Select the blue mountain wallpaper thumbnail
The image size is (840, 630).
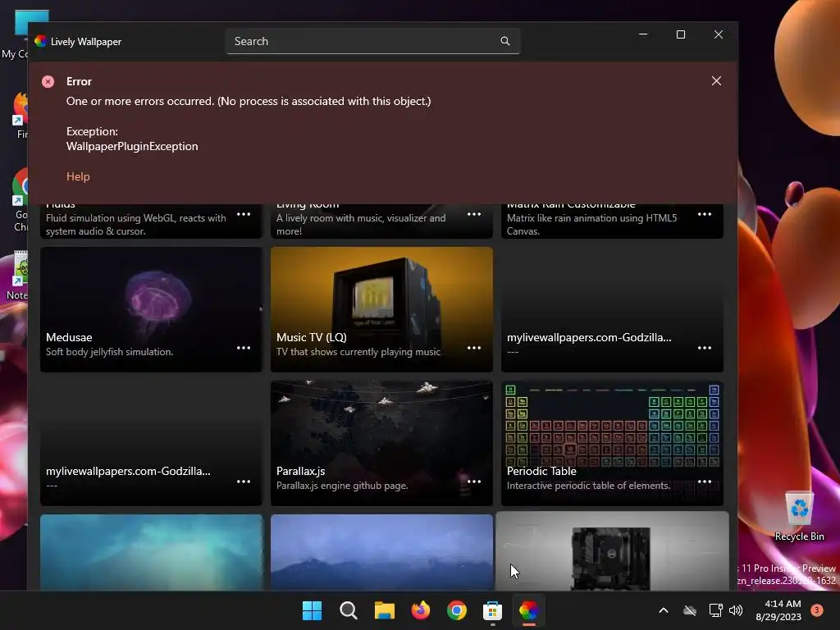[x=381, y=552]
